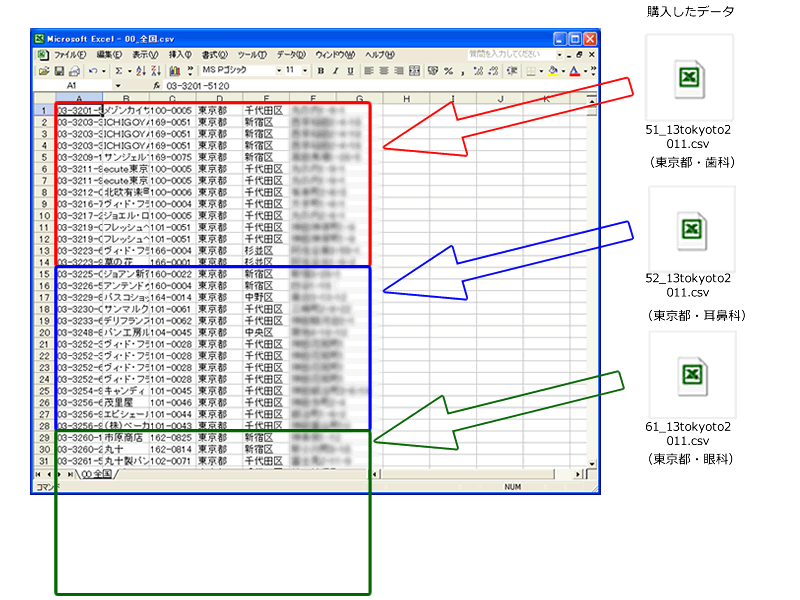Open the Name Box dropdown arrow
Viewport: 800px width, 600px height.
click(118, 87)
